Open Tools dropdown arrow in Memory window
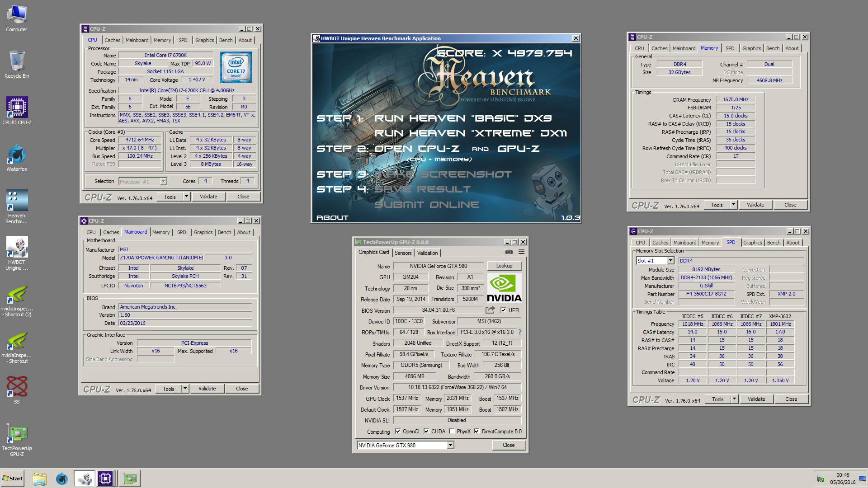The height and width of the screenshot is (488, 868). (x=733, y=205)
